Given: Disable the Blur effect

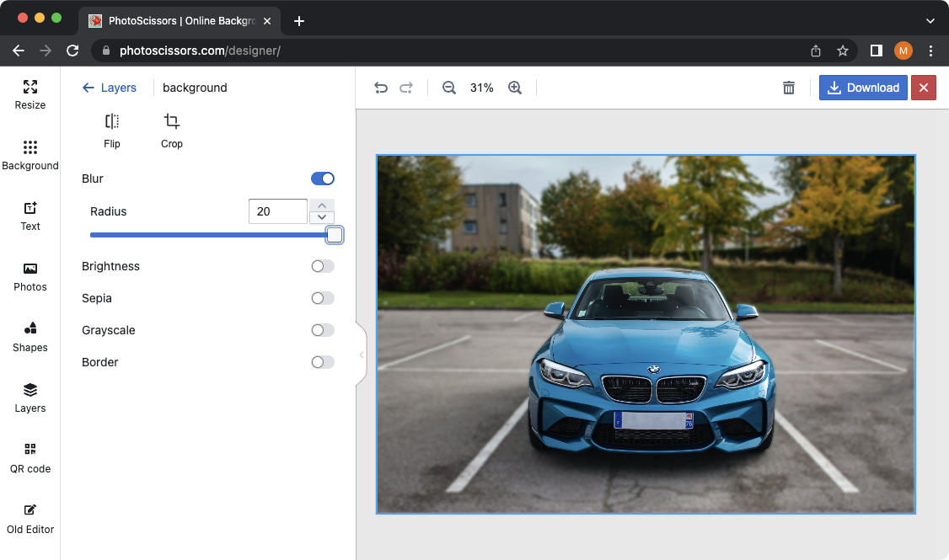Looking at the screenshot, I should click(x=322, y=179).
